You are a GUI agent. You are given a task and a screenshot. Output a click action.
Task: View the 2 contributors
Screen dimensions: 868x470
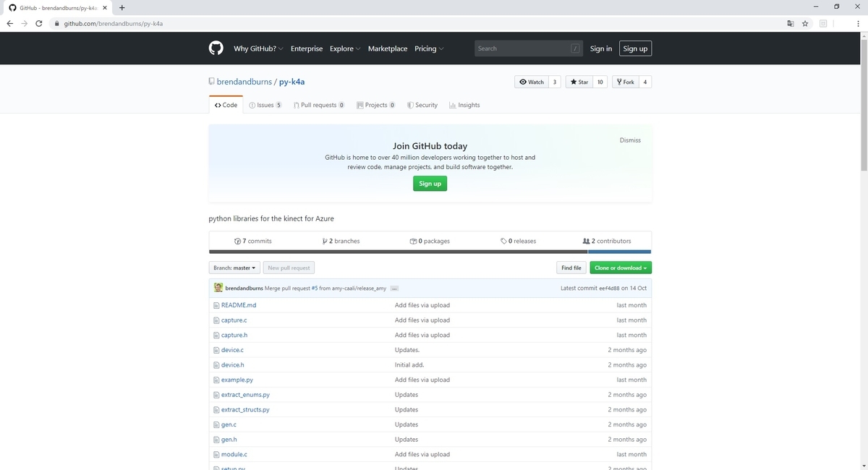tap(607, 241)
